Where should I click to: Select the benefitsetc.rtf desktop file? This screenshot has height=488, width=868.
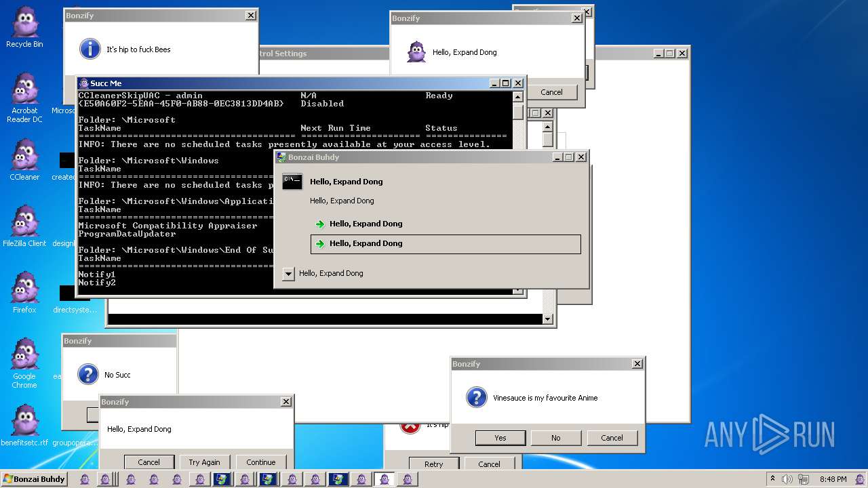coord(24,426)
